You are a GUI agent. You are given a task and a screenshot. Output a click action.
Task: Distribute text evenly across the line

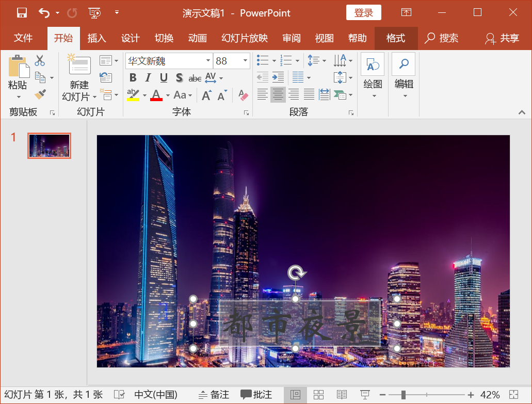[x=325, y=94]
